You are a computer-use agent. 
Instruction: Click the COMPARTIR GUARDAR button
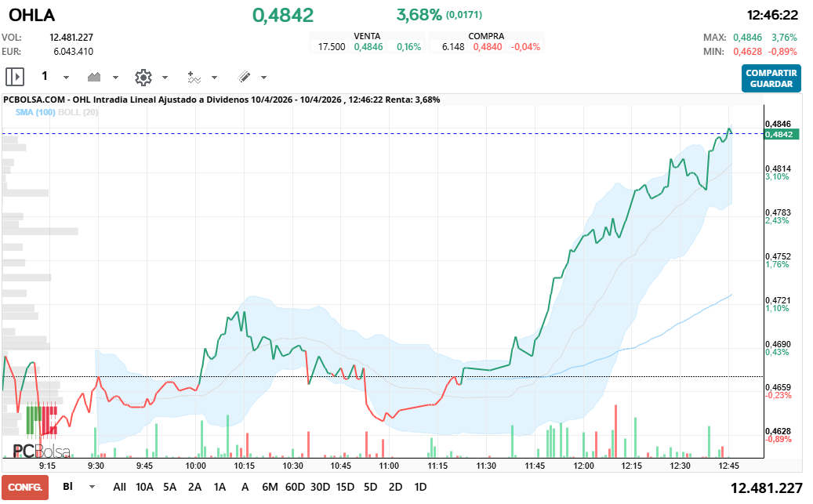click(771, 78)
